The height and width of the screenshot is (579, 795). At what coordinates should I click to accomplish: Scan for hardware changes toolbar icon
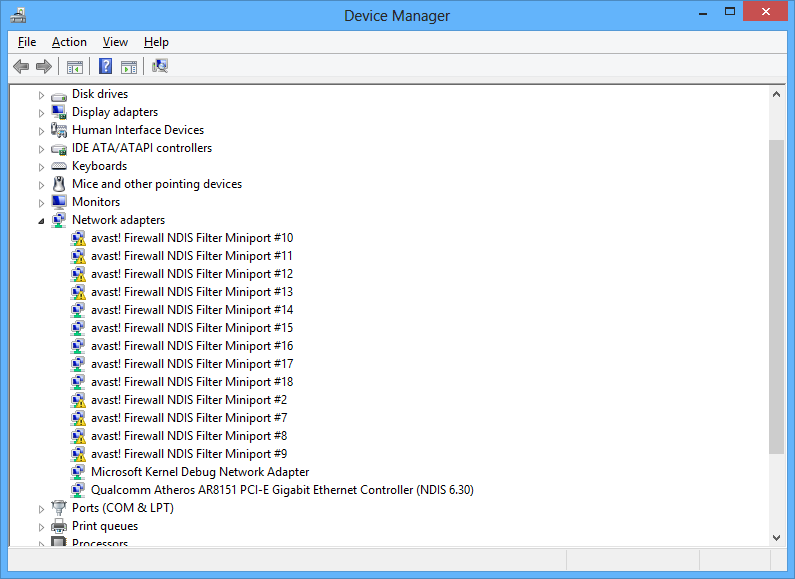pos(160,66)
